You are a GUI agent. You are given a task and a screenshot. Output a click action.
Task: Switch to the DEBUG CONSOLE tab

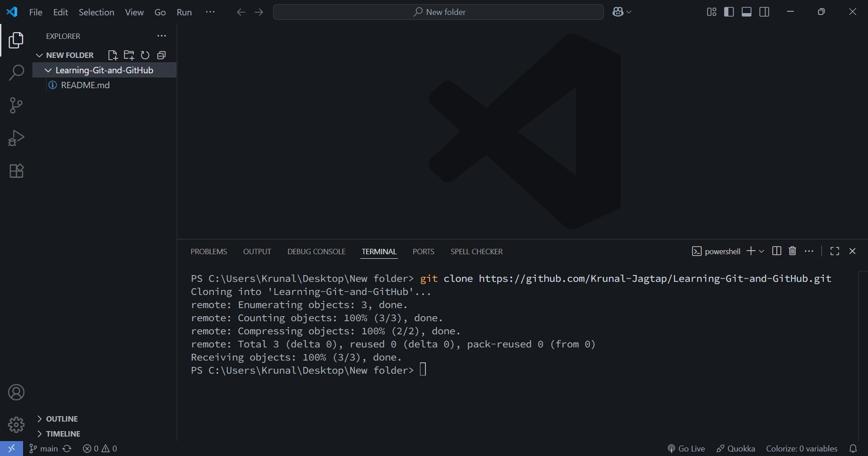pyautogui.click(x=316, y=252)
